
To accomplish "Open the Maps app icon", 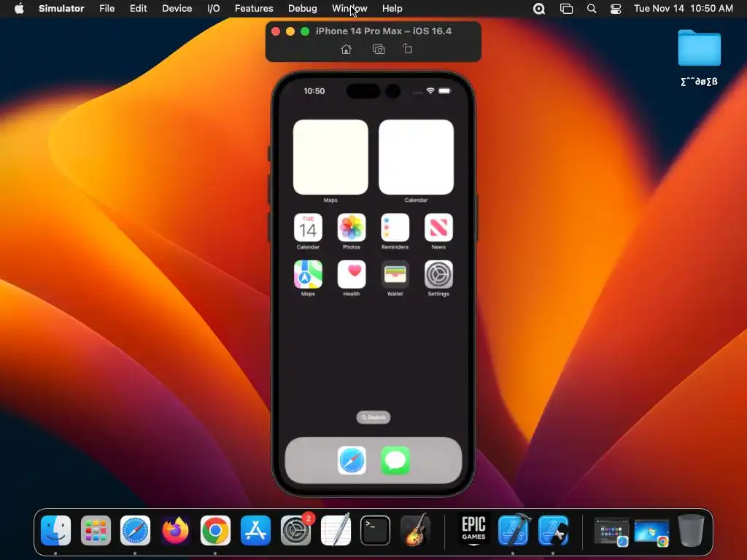I will [x=308, y=274].
